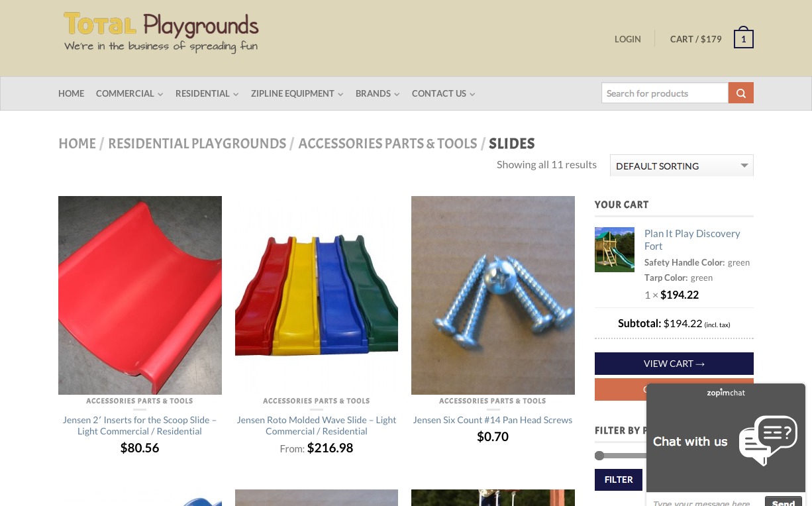This screenshot has height=506, width=812.
Task: Focus the Search for products field
Action: [665, 93]
